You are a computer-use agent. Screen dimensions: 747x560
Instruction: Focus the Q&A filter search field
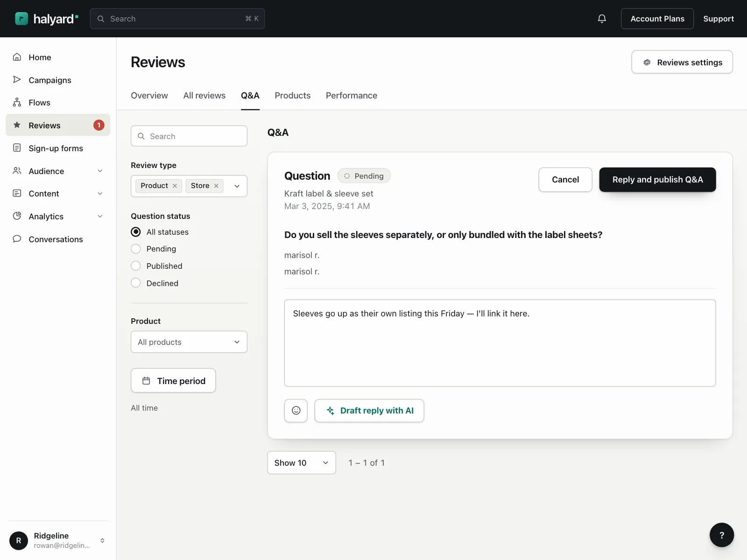(189, 136)
